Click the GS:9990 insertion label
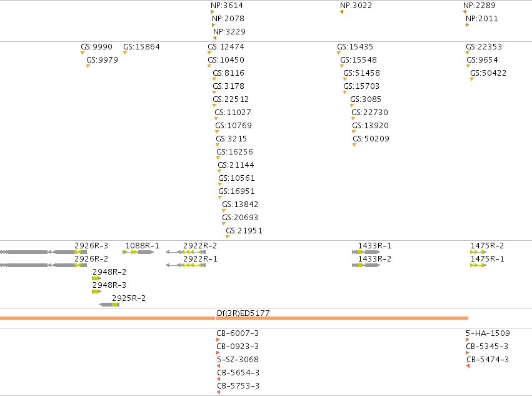532x396 pixels. [97, 47]
